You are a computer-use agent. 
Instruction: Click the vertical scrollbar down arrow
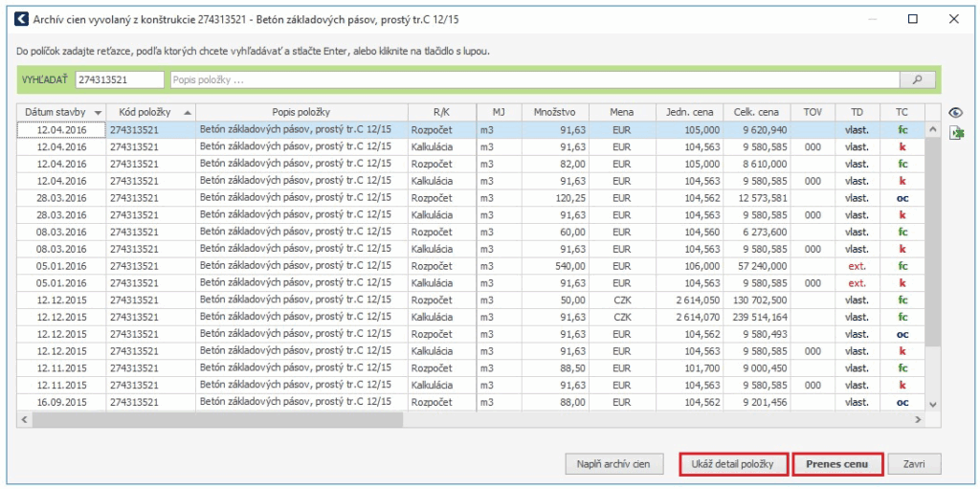pyautogui.click(x=933, y=405)
